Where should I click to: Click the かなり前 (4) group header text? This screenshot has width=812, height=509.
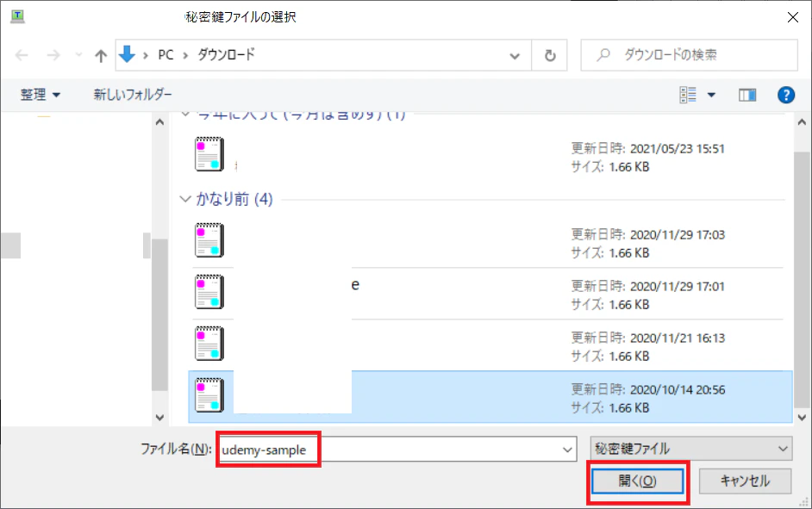tap(234, 199)
